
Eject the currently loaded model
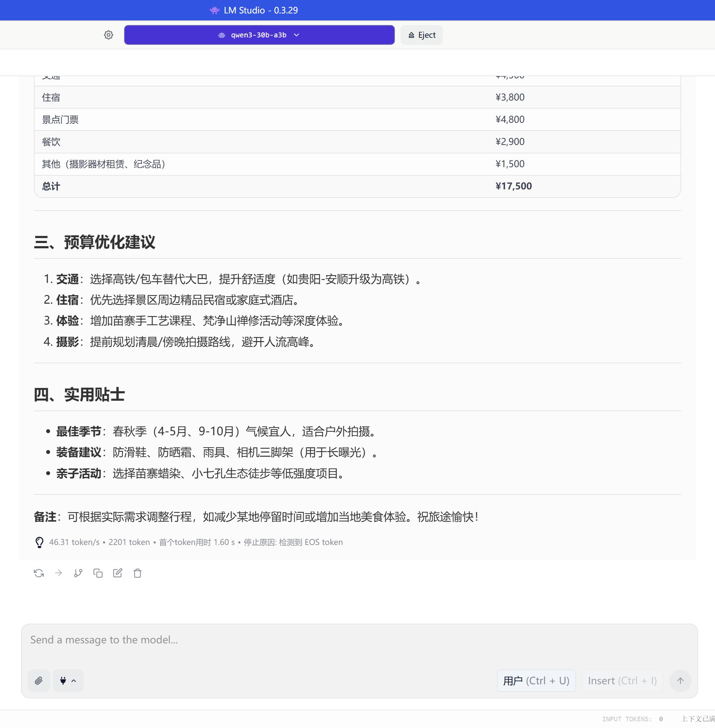[421, 35]
